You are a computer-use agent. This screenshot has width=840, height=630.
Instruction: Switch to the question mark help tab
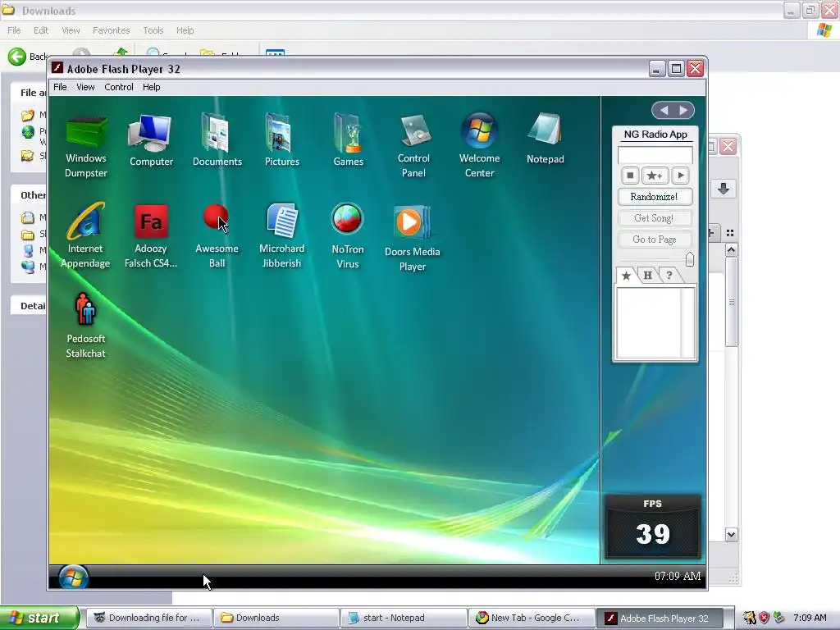click(x=669, y=276)
